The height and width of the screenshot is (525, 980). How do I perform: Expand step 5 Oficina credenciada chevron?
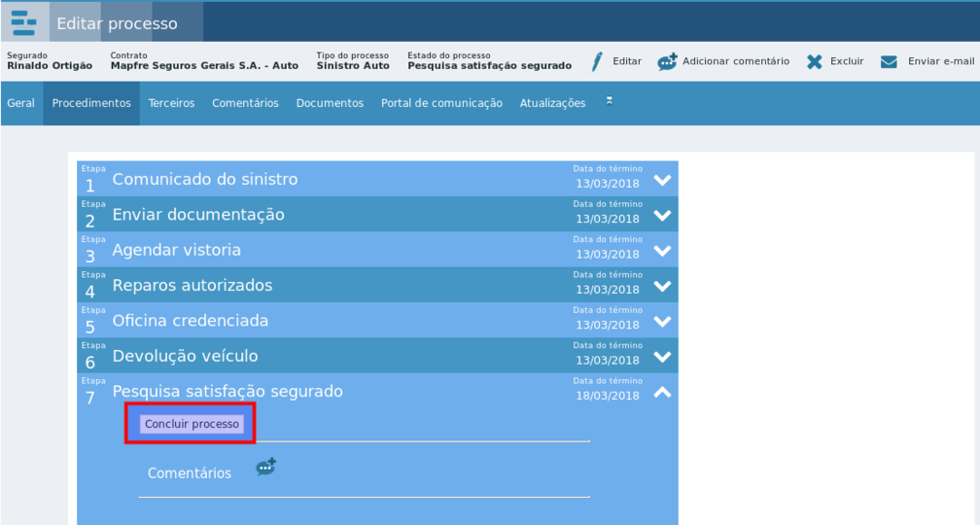662,321
